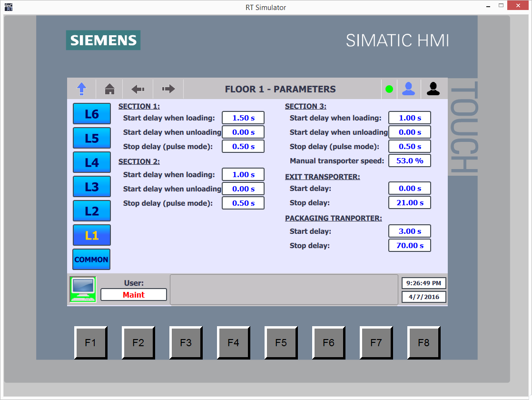
Task: Click the Maint user name field
Action: pyautogui.click(x=134, y=295)
